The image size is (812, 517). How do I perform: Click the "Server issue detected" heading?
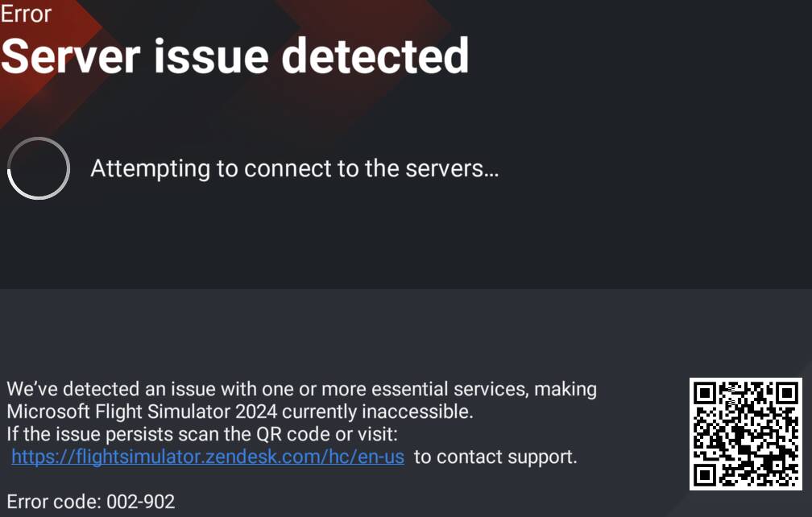(234, 55)
